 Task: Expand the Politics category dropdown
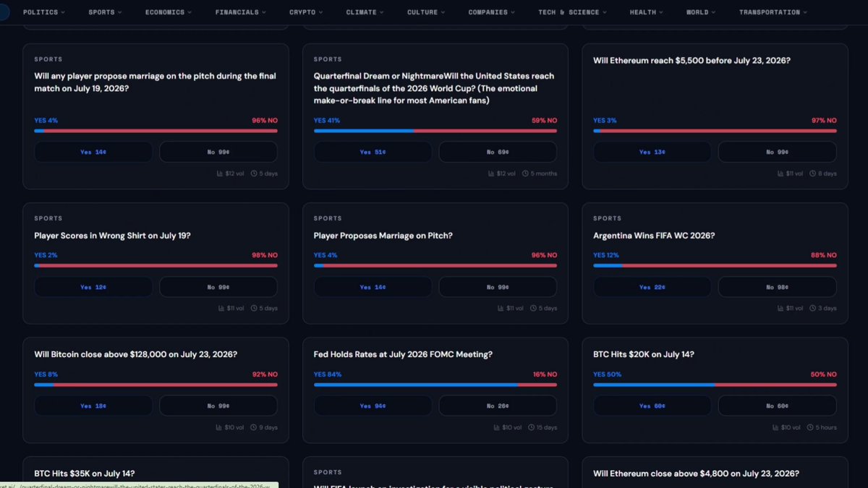click(x=44, y=12)
